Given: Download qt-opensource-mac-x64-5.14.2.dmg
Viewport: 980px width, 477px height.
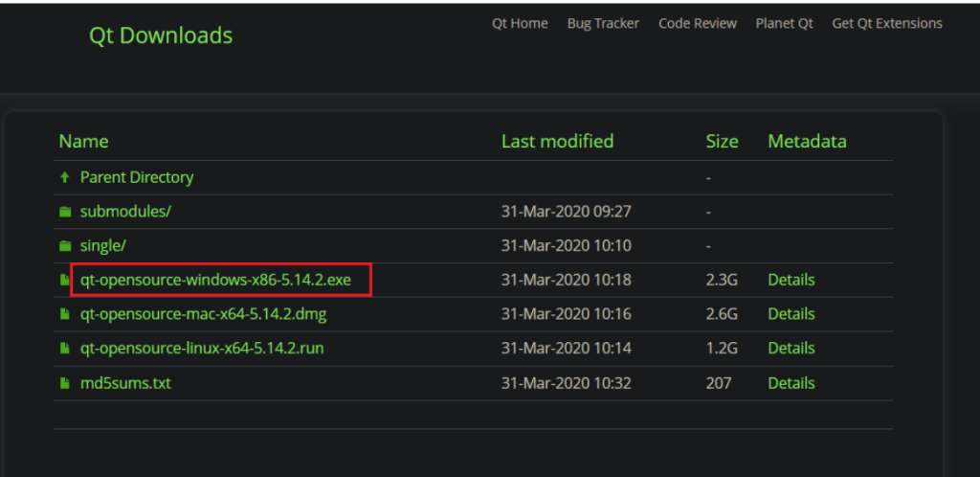Looking at the screenshot, I should [x=203, y=314].
